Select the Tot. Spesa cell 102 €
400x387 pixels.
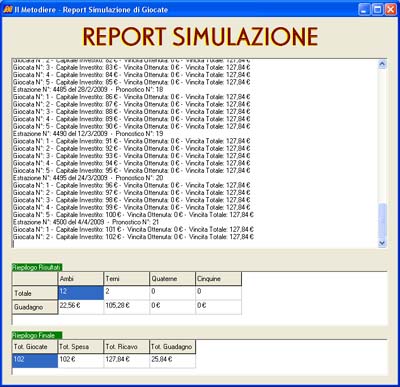coord(81,361)
